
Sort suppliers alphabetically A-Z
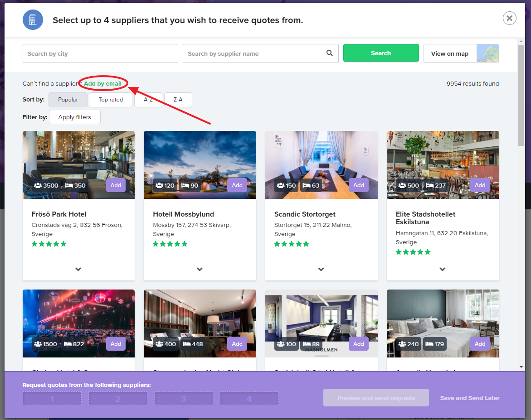(148, 100)
